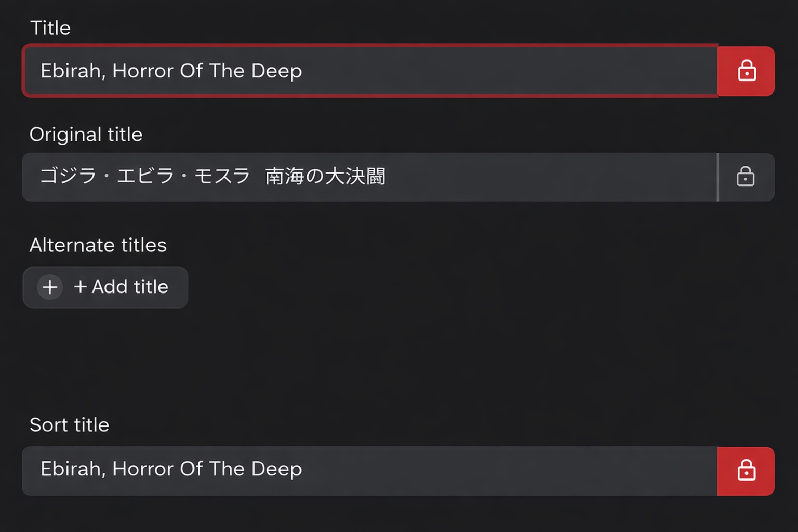Click the Alternate titles label
Viewport: 798px width, 532px height.
[x=98, y=245]
